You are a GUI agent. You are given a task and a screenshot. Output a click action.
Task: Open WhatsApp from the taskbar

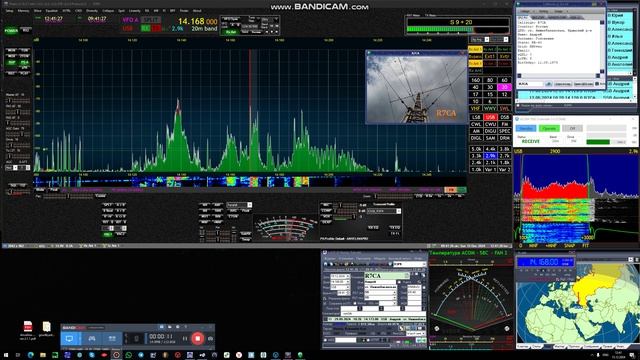(129, 355)
